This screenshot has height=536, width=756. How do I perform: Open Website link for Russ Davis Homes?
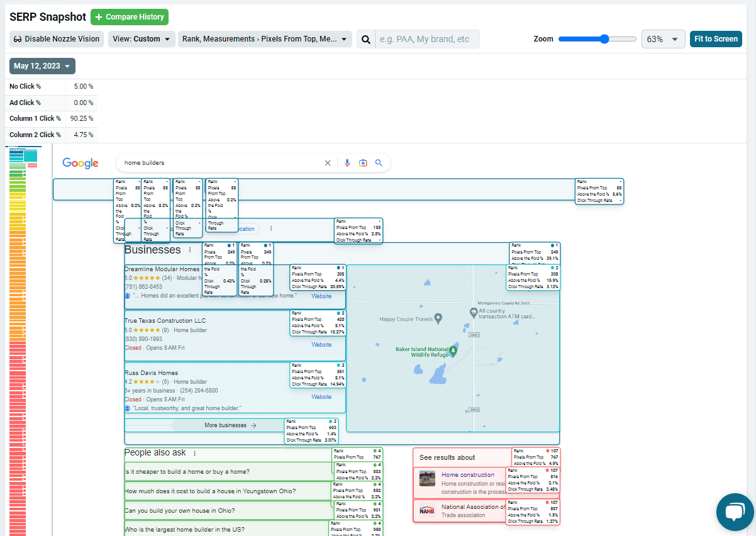(321, 397)
